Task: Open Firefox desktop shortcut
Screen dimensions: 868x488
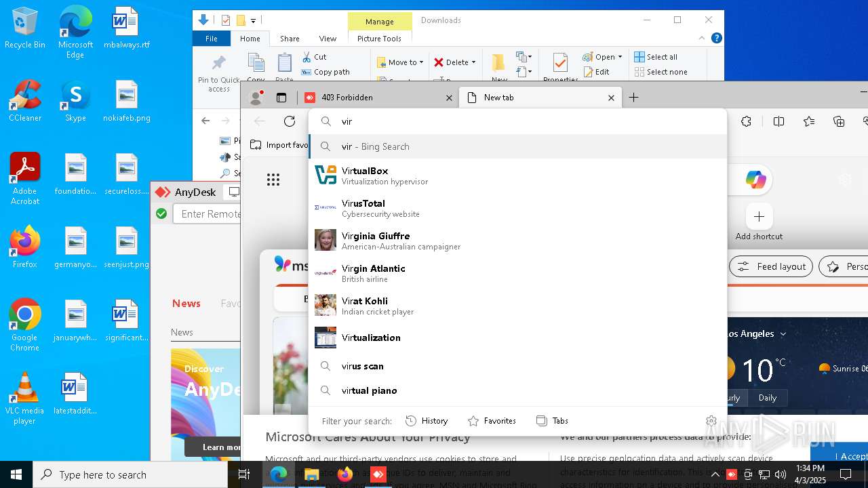Action: pos(25,247)
